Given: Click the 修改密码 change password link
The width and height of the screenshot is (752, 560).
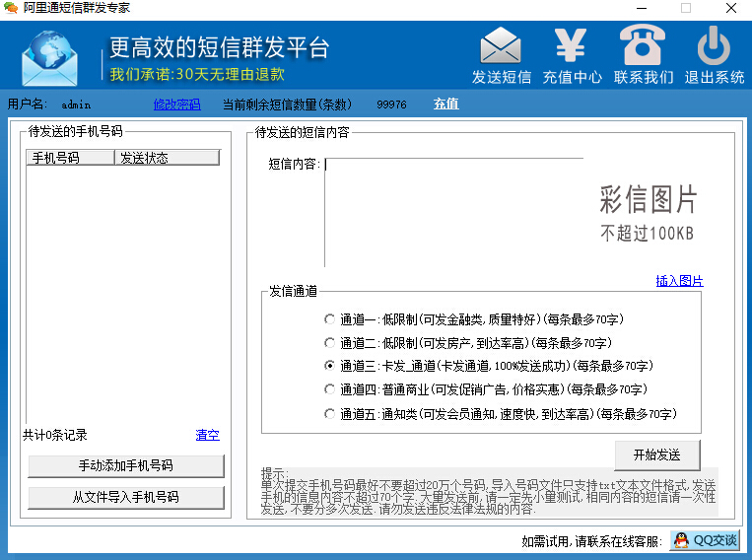Looking at the screenshot, I should click(x=176, y=104).
